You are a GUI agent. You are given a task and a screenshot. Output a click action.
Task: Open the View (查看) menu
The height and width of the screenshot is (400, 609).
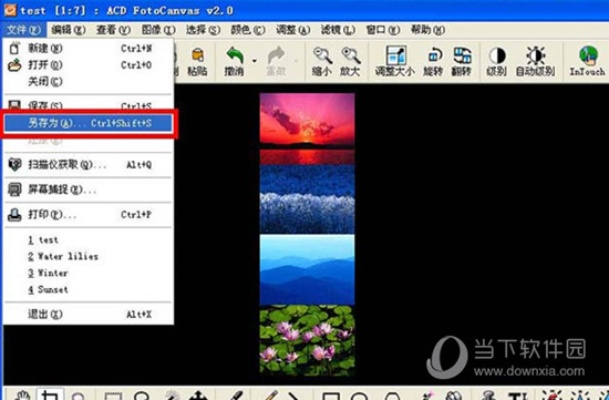coord(113,30)
